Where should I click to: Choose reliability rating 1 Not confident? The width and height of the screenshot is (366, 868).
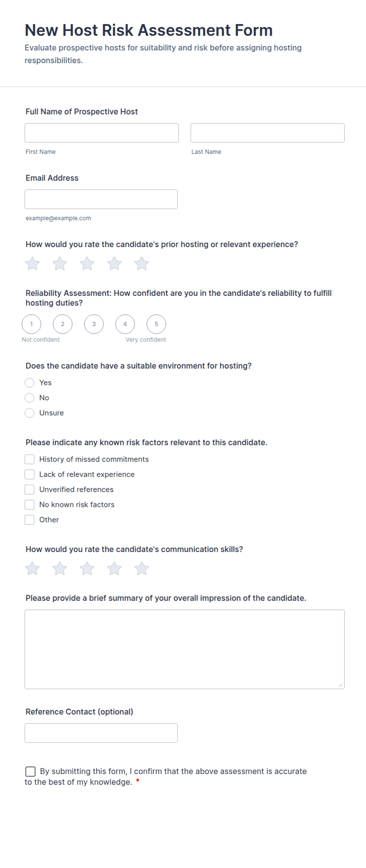(x=31, y=324)
